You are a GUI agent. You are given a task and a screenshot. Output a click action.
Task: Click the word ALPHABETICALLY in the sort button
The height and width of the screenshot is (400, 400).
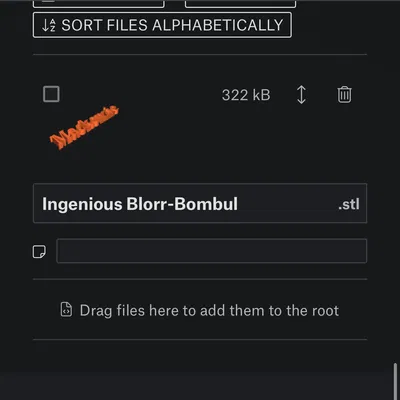(218, 25)
